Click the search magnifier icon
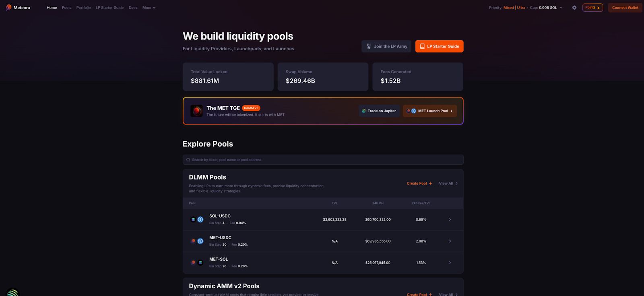Viewport: 644px width, 296px height. pyautogui.click(x=188, y=160)
